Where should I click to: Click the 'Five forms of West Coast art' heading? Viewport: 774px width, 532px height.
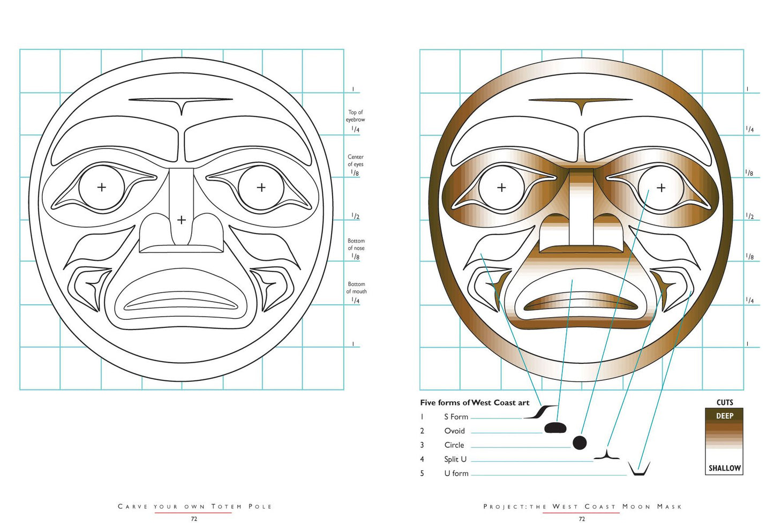pos(475,403)
